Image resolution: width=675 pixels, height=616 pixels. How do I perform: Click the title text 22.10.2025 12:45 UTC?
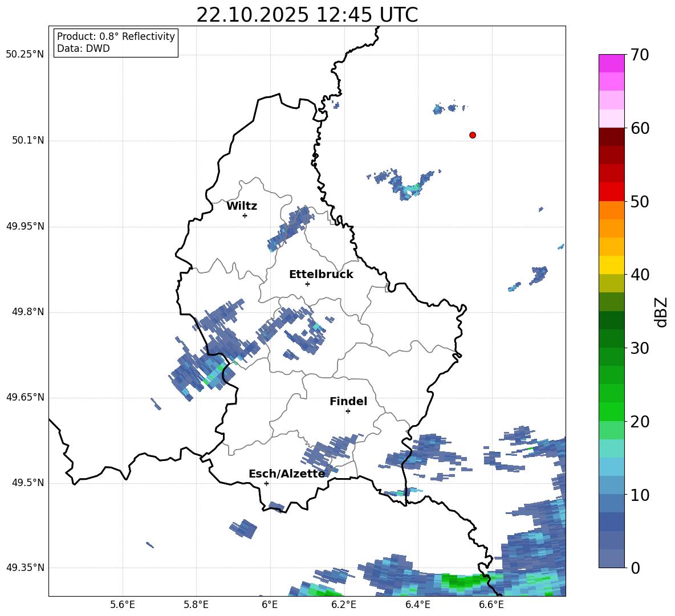307,15
